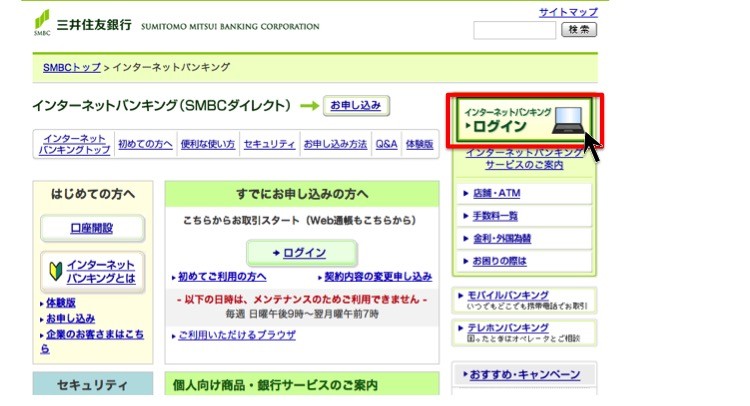Click the インターネットバンキング ログイン banner button
Viewport: 750px width, 406px height.
point(524,120)
